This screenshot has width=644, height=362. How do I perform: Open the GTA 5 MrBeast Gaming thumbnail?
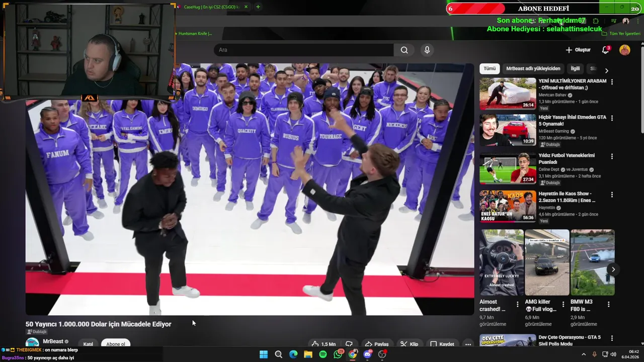(508, 130)
